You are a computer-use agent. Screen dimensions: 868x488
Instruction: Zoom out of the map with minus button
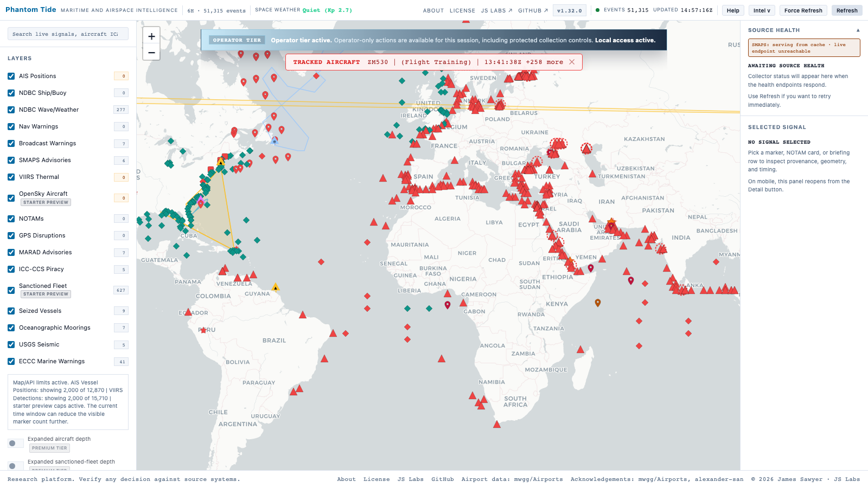[x=151, y=52]
